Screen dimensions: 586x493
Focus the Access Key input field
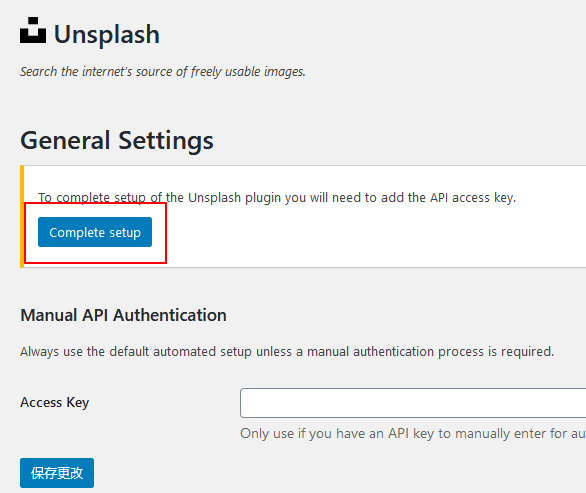tap(413, 403)
